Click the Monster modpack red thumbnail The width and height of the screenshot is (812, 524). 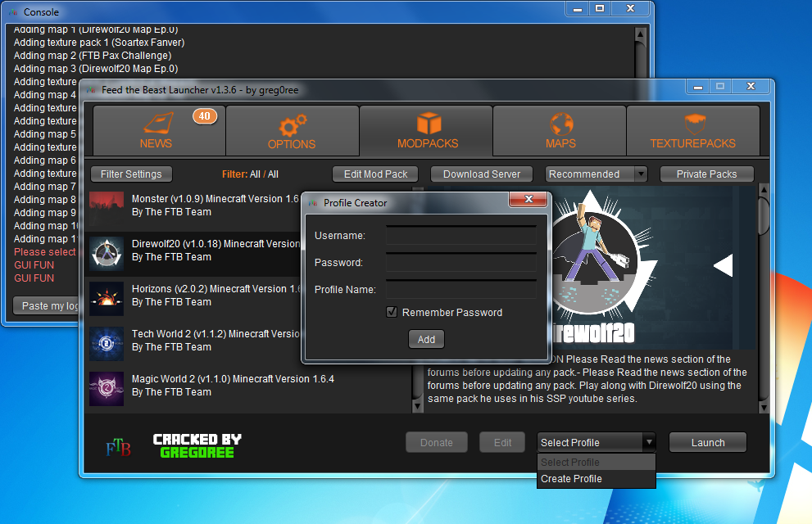pyautogui.click(x=107, y=209)
